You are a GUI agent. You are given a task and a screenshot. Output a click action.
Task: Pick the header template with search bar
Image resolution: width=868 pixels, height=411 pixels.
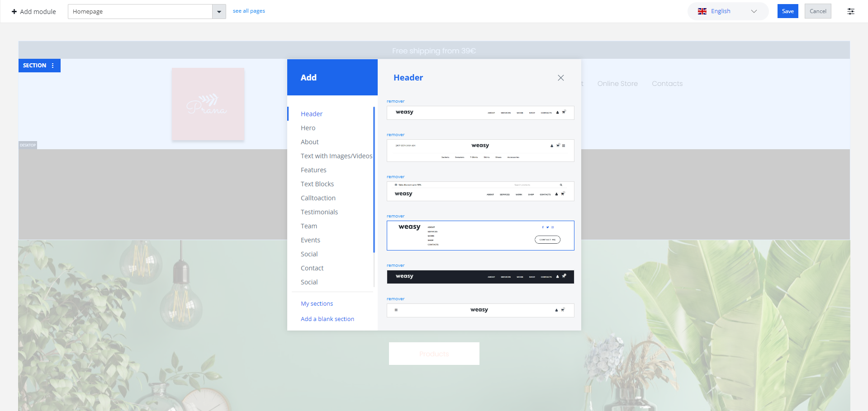coord(480,191)
